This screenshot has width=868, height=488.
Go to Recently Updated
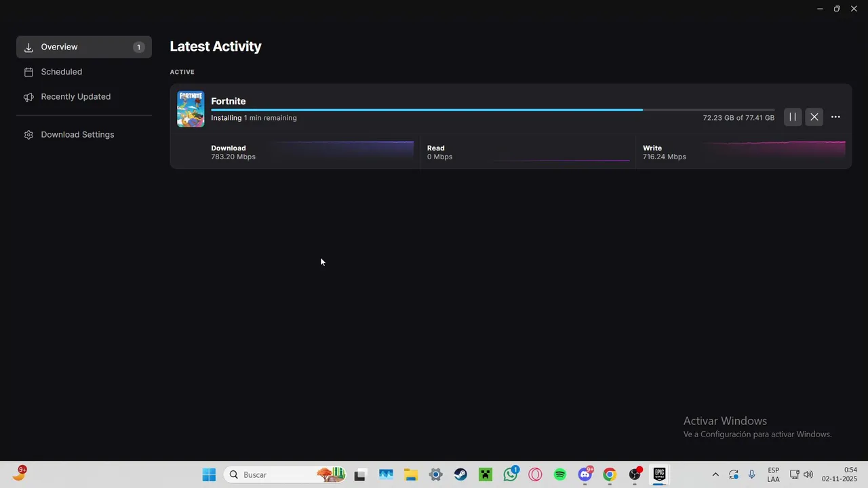tap(84, 97)
